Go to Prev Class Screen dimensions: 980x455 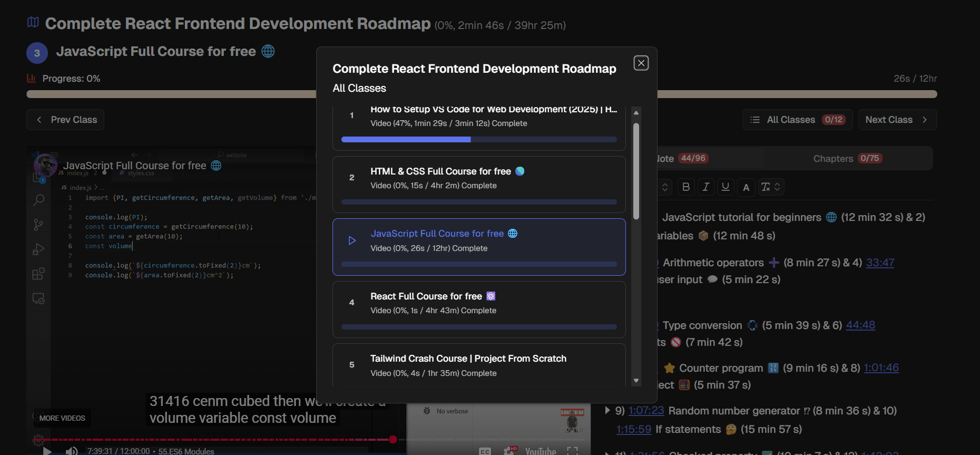click(x=65, y=120)
